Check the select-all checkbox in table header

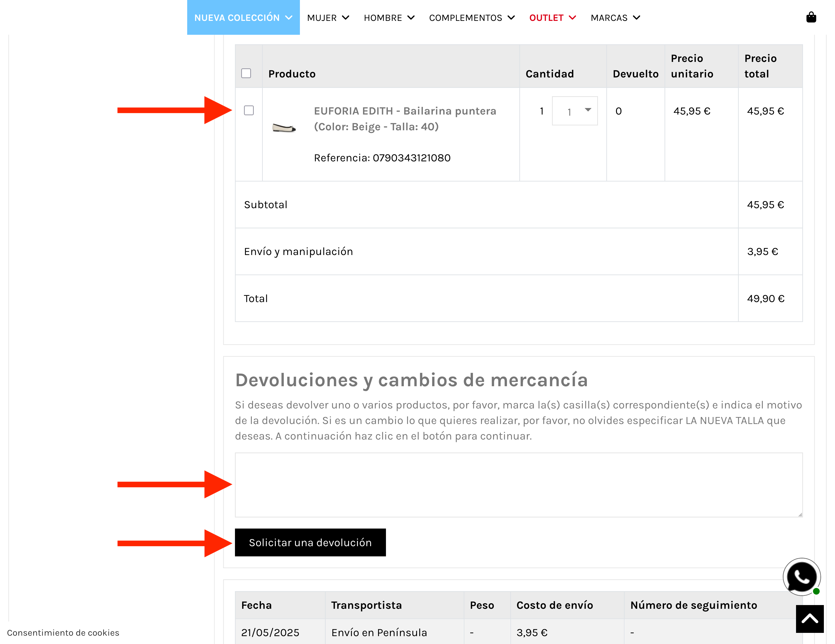coord(246,73)
